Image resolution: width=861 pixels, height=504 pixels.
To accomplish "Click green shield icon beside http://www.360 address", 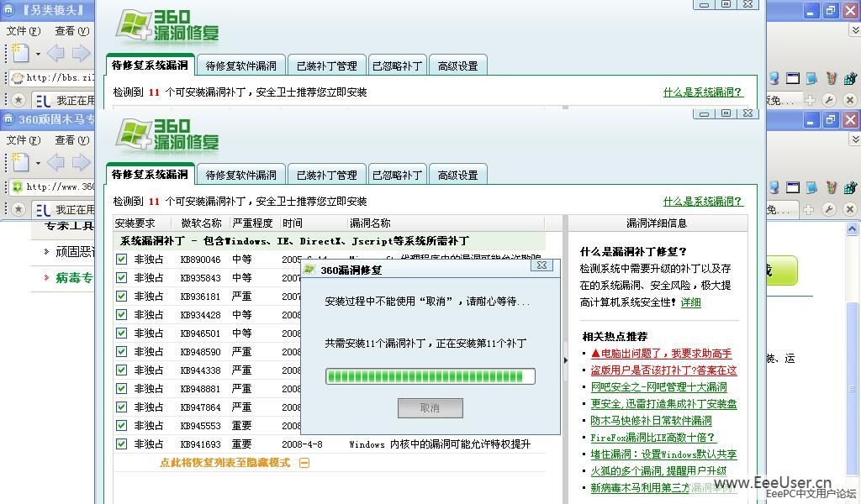I will (x=17, y=187).
